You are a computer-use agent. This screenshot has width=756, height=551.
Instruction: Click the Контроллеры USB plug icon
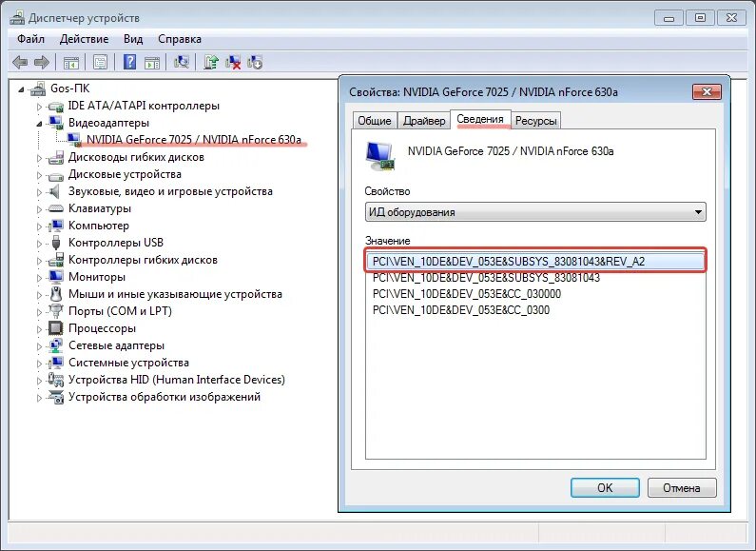56,243
